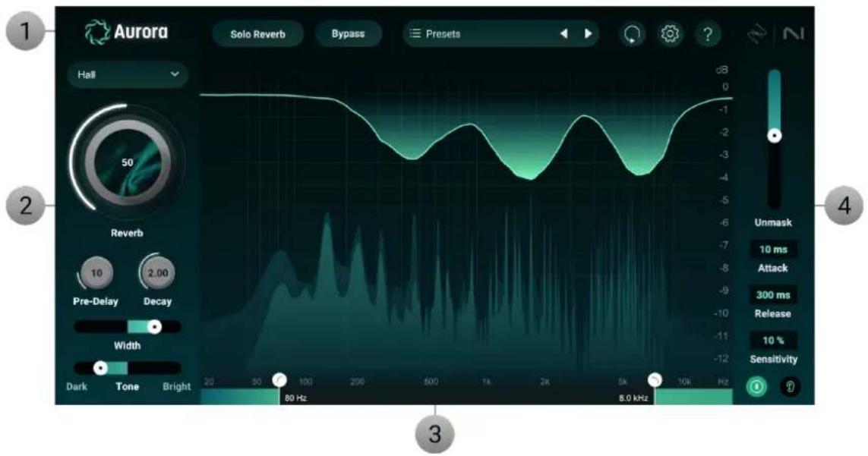Click the Width slider handle
This screenshot has height=456, width=868.
[155, 327]
